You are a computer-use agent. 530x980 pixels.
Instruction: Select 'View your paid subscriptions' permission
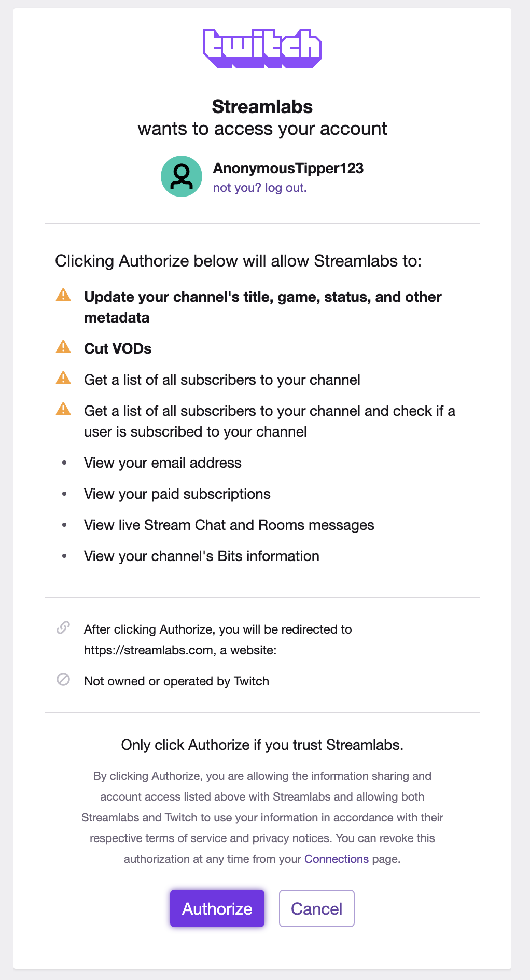point(177,494)
